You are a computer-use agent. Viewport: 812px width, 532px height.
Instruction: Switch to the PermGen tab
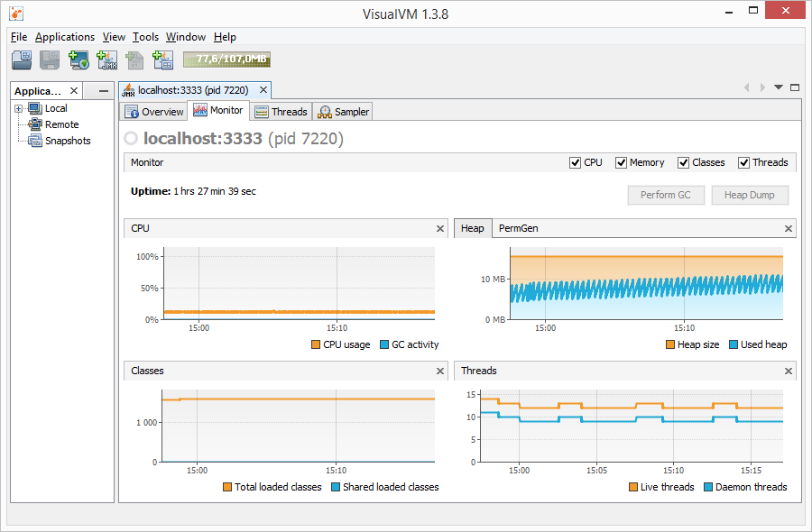(x=518, y=228)
